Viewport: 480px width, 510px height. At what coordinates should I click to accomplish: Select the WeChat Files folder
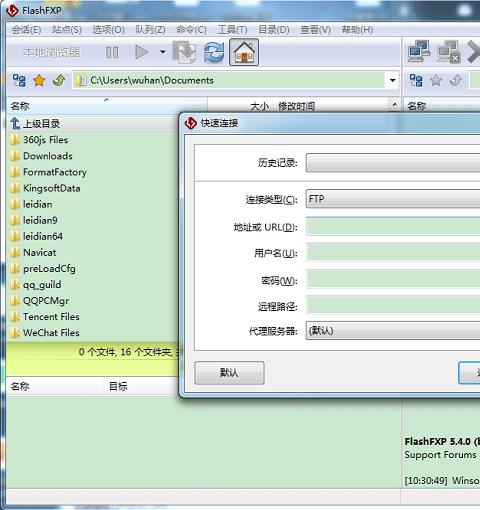coord(93,333)
